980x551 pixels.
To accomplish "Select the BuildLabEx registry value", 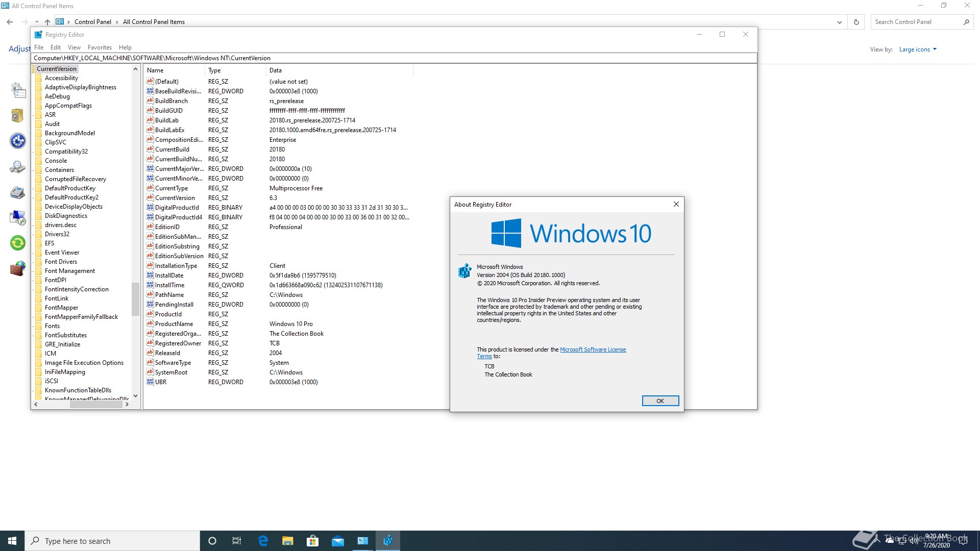I will point(170,130).
